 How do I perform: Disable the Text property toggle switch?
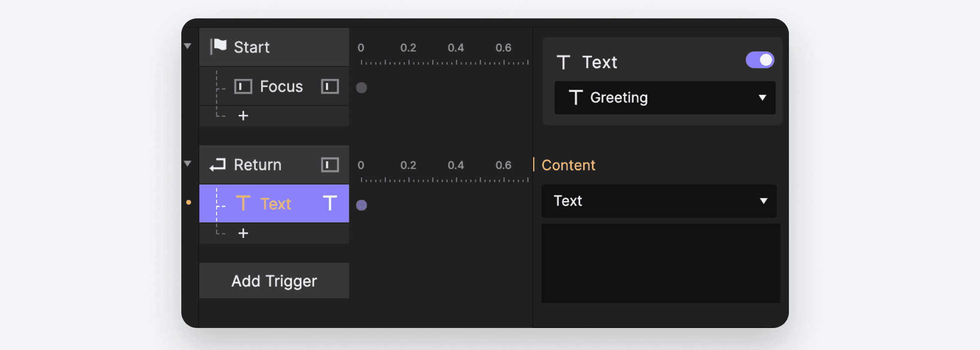[760, 59]
